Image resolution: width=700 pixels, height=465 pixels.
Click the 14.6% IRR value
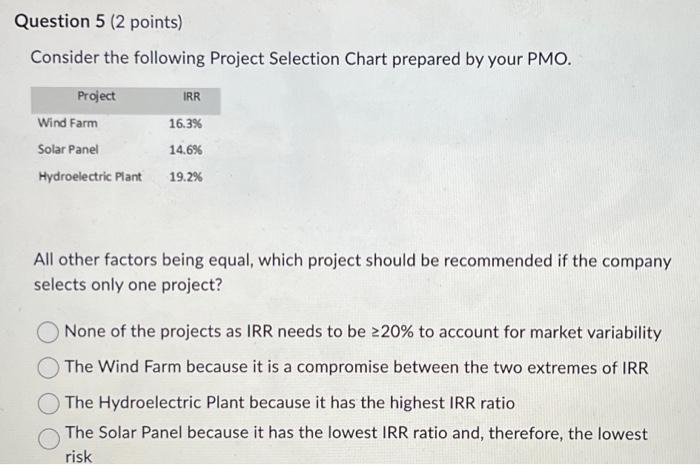tap(185, 150)
